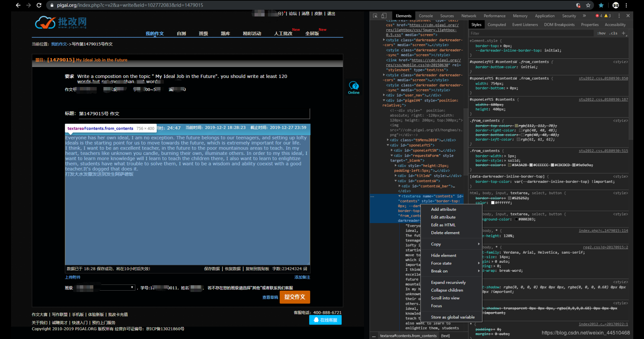Open DevTools customize three-dot menu
The image size is (644, 339).
619,16
